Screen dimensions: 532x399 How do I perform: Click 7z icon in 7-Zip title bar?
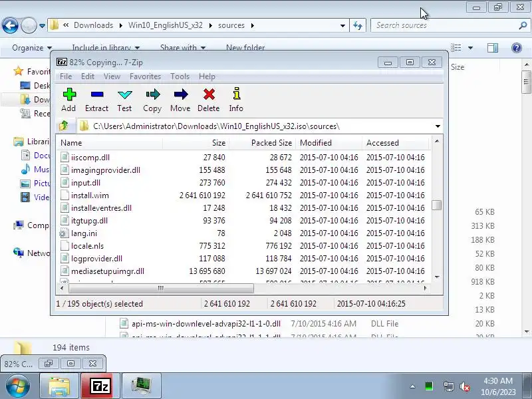pos(62,62)
